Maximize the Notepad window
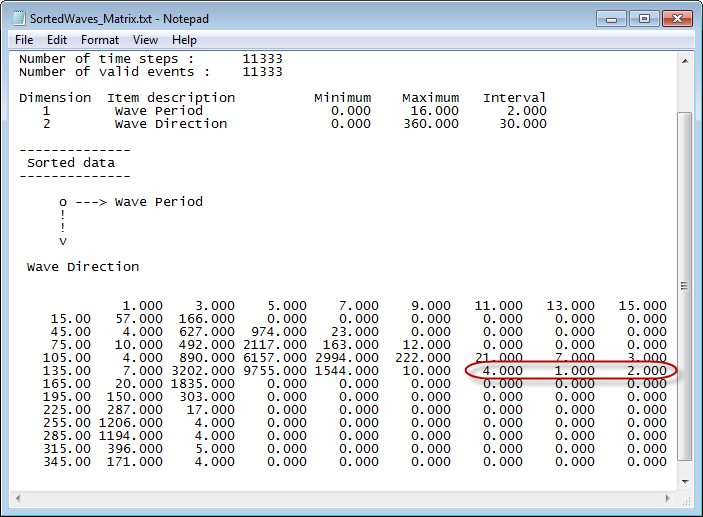 pyautogui.click(x=644, y=19)
